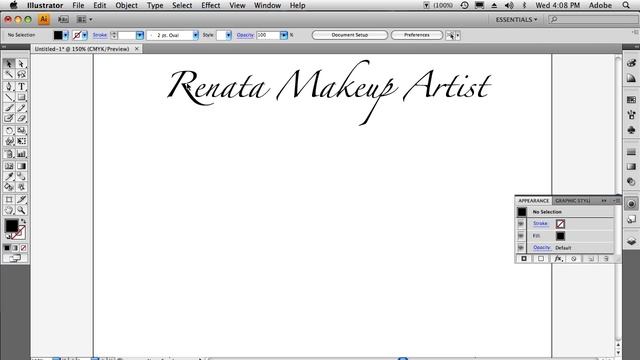Viewport: 640px width, 360px height.
Task: Reset to default fill and stroke
Action: click(7, 236)
